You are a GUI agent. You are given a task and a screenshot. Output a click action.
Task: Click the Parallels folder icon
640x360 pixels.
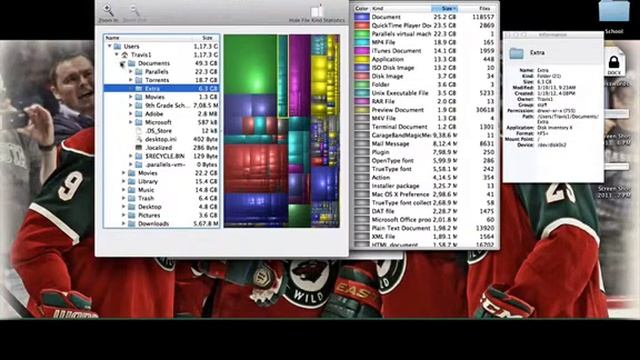(139, 71)
